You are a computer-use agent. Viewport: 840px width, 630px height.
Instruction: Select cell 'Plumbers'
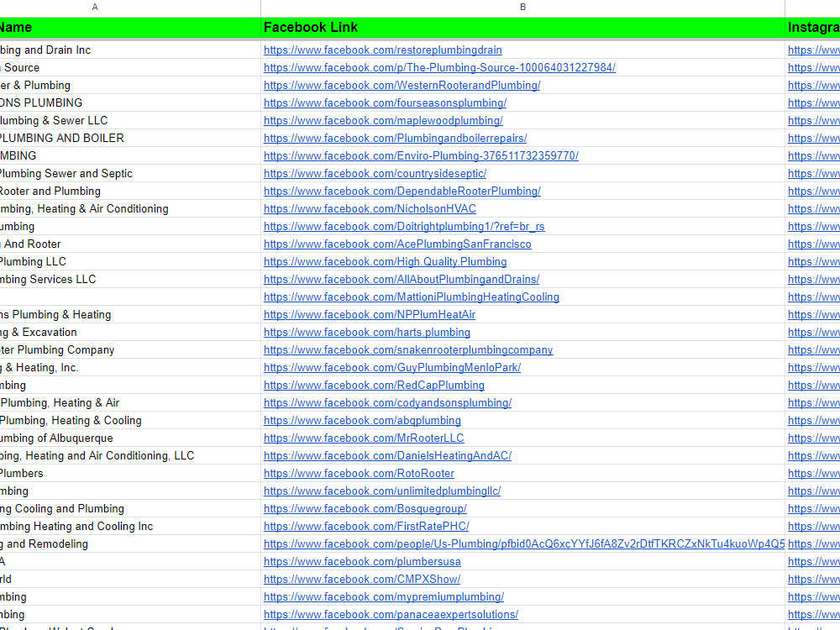tap(130, 474)
